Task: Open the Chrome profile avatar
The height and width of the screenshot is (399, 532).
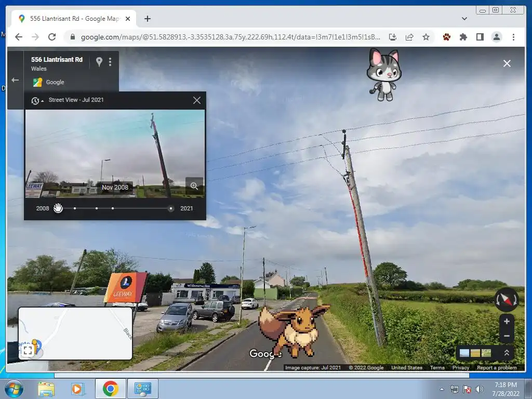Action: click(497, 37)
